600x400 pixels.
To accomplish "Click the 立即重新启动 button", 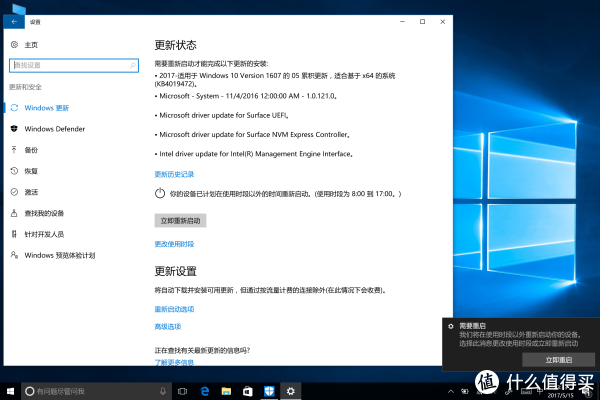I will coord(180,220).
